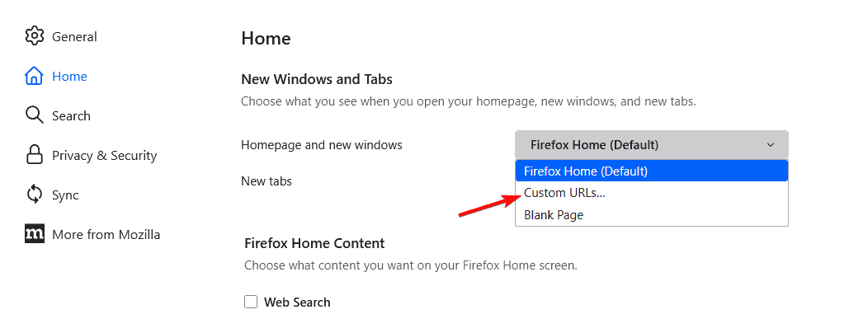The image size is (868, 333).
Task: Click the General gear icon
Action: (x=34, y=36)
